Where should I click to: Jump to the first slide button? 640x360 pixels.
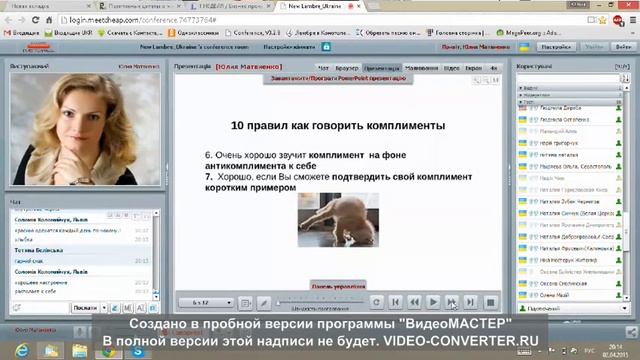pos(395,302)
